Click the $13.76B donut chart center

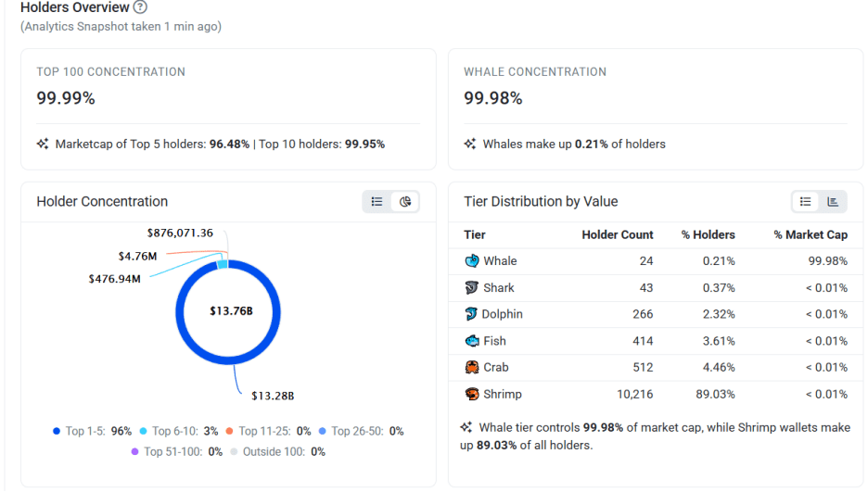[x=231, y=310]
